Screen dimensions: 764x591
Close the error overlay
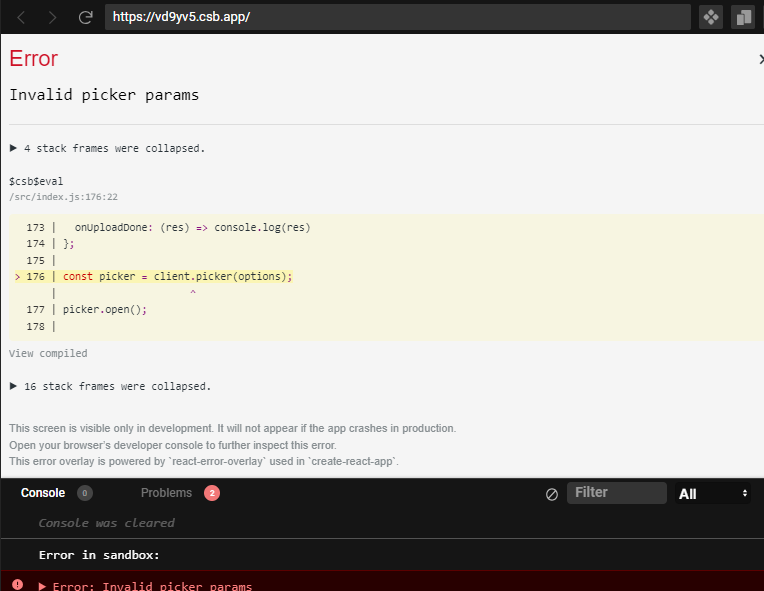pos(761,59)
